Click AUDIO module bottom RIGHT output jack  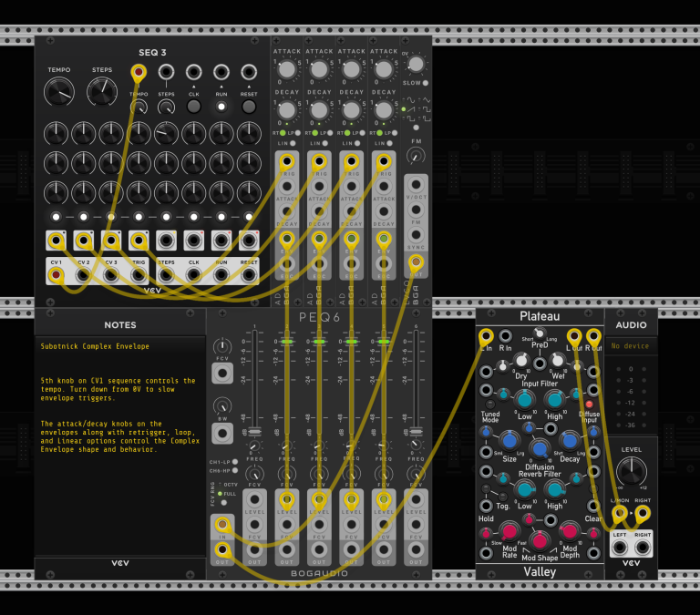tap(643, 548)
